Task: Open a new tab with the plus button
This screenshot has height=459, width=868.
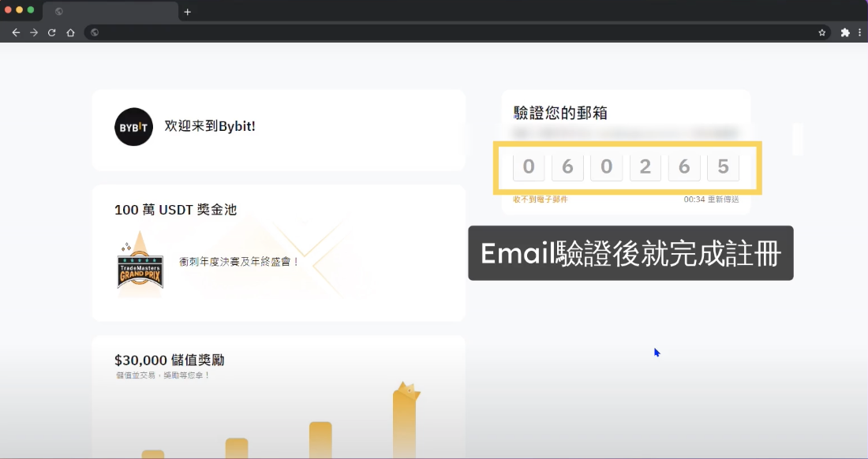Action: tap(188, 12)
